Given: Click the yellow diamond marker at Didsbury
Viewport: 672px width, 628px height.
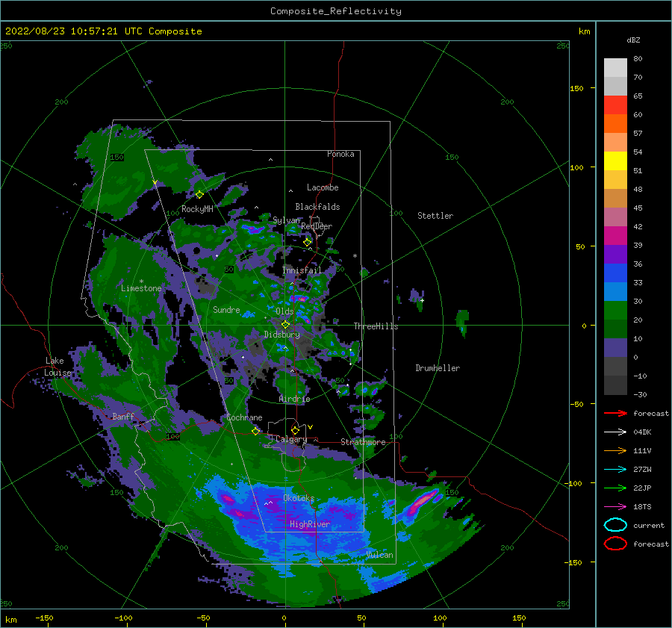Looking at the screenshot, I should (285, 325).
